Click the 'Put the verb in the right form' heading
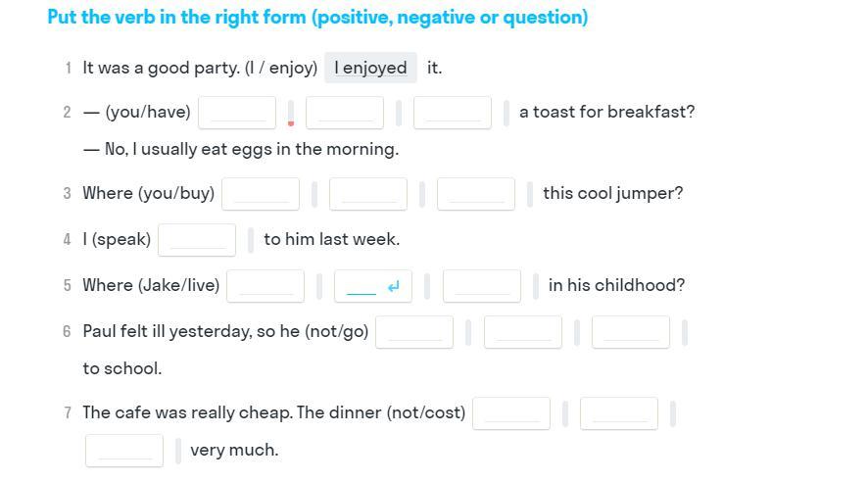This screenshot has height=482, width=868. (x=317, y=18)
